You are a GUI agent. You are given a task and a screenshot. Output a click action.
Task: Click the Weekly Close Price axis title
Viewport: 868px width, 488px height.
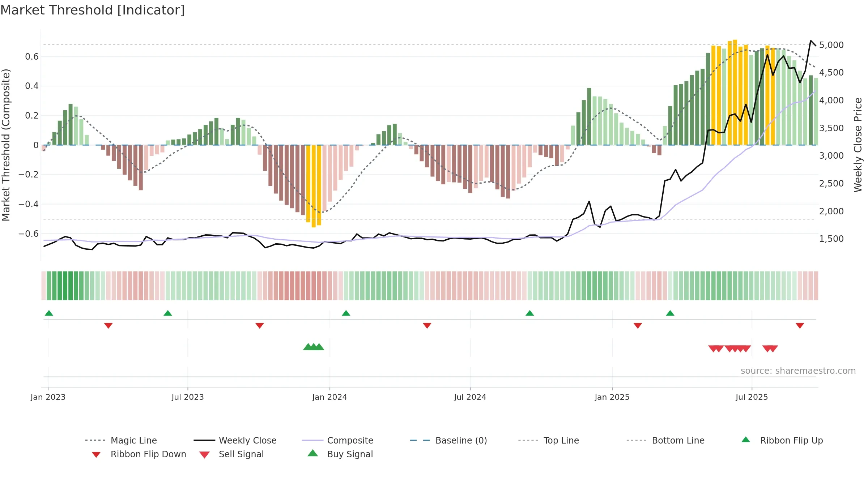(x=858, y=145)
